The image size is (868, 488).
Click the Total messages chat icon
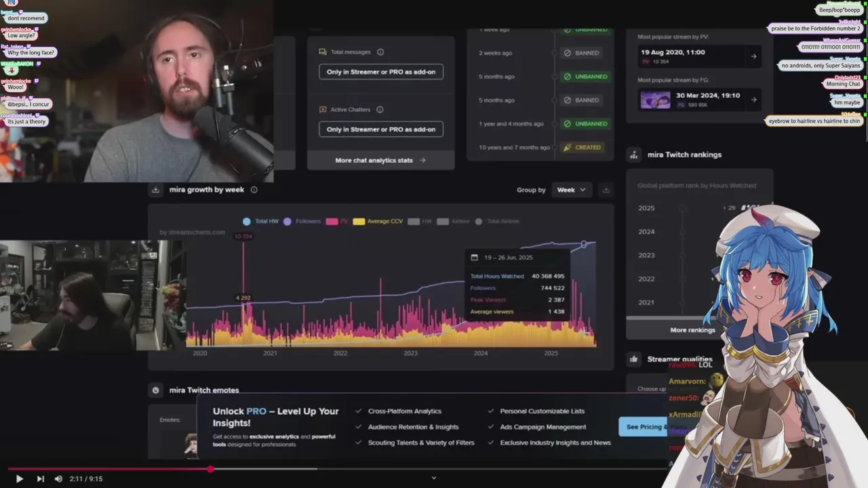point(323,52)
